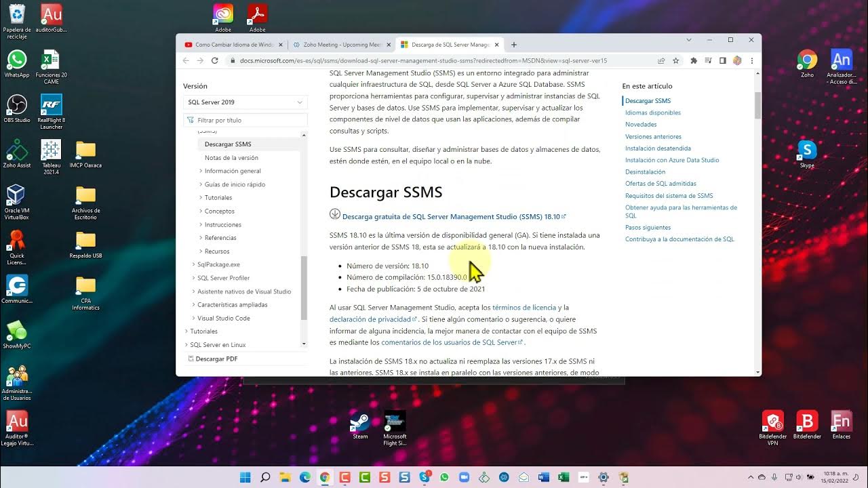Open Excel from the taskbar
This screenshot has height=488, width=868.
[x=563, y=477]
